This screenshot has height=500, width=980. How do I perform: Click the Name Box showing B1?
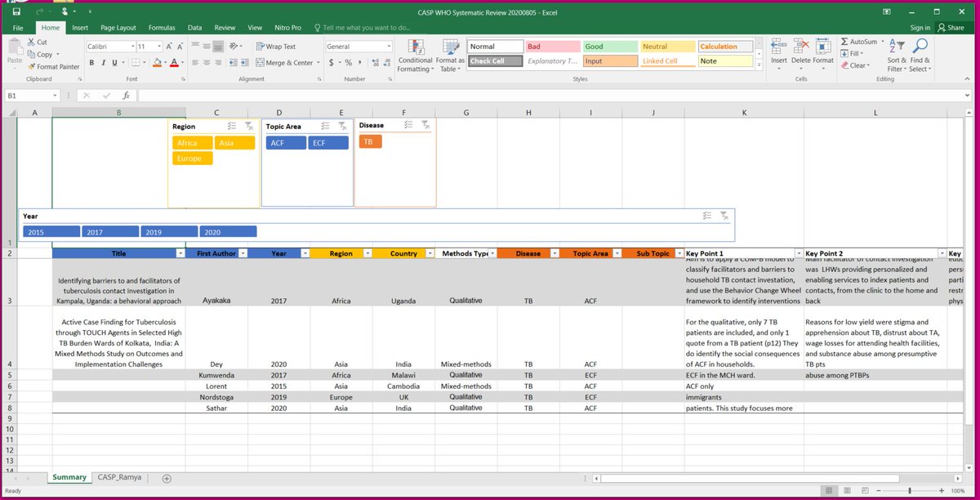click(x=30, y=95)
